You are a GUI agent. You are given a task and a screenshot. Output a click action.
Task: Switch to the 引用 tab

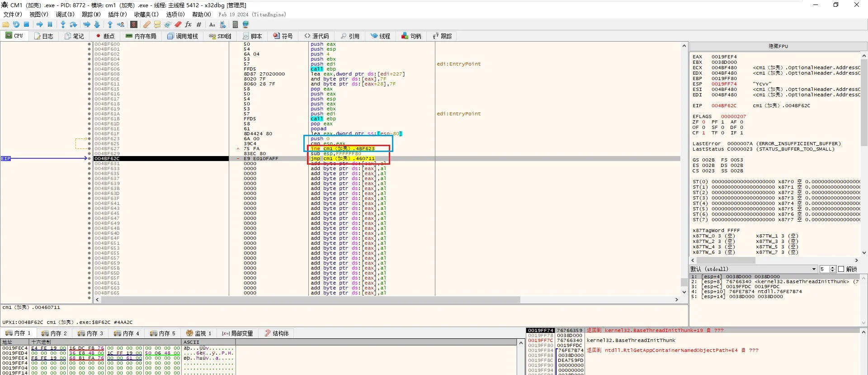coord(350,36)
